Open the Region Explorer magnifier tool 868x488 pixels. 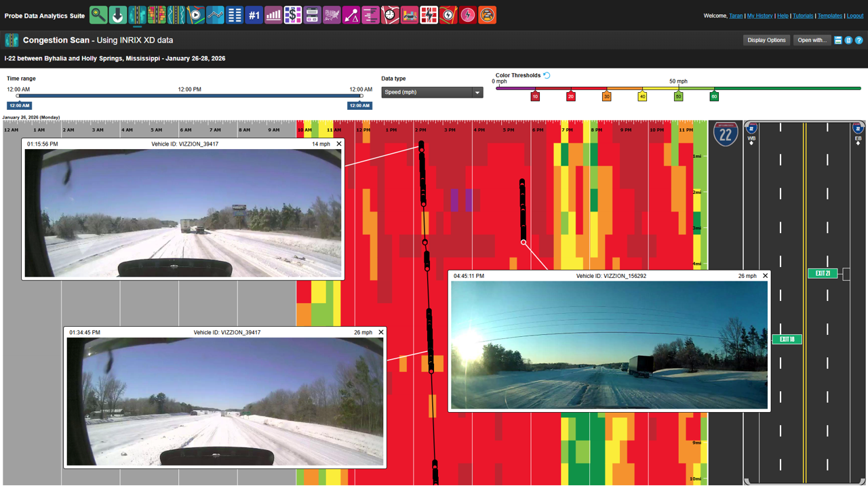tap(98, 15)
